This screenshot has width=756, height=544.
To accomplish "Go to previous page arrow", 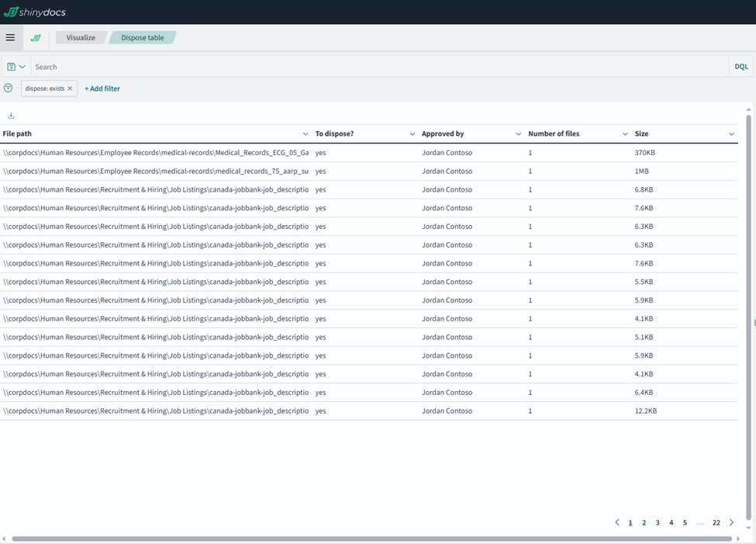I will click(x=617, y=522).
